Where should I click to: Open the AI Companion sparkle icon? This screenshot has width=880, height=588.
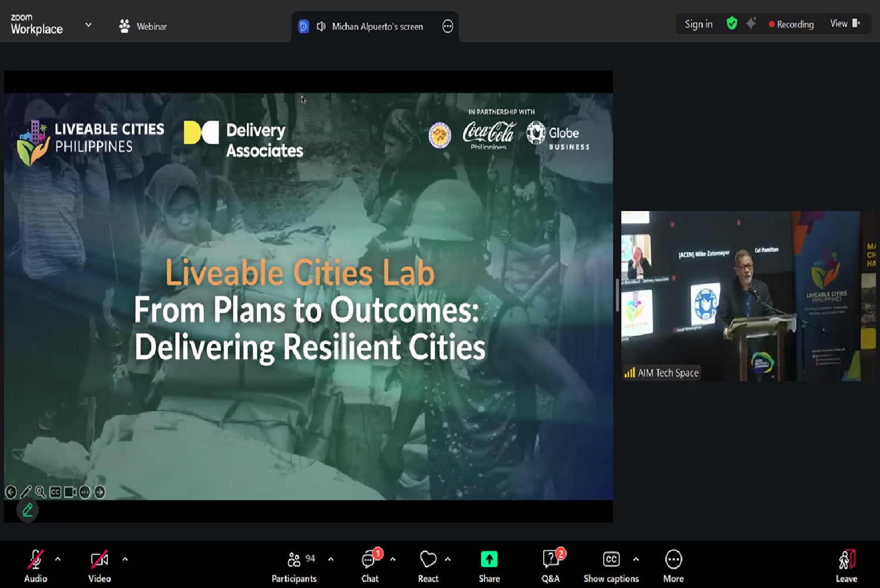click(751, 23)
